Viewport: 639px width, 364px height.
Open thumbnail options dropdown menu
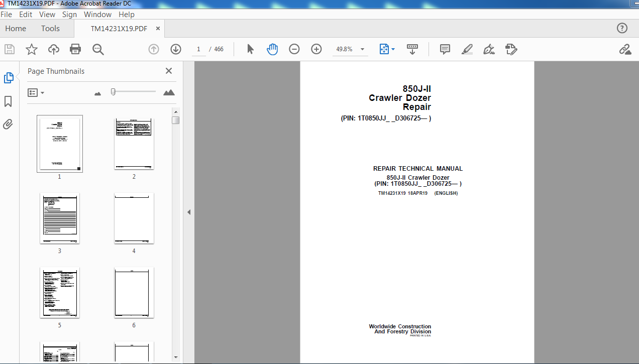coord(36,92)
